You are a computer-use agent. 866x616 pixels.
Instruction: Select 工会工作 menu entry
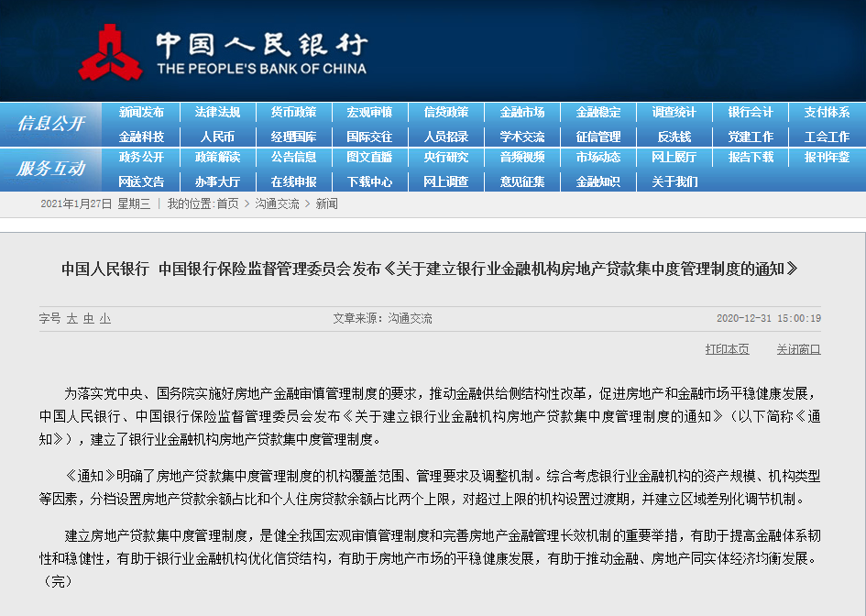pos(827,137)
